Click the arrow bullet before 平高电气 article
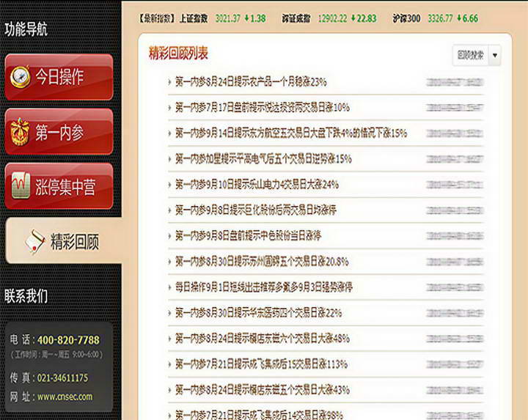The image size is (528, 420). (x=169, y=159)
